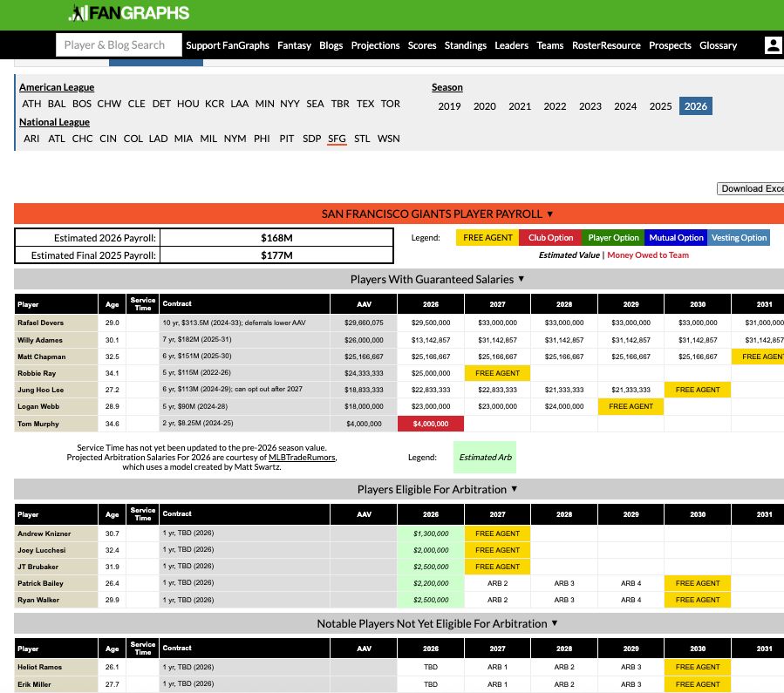This screenshot has height=693, width=784.
Task: Switch to LAD team payroll
Action: click(x=158, y=139)
